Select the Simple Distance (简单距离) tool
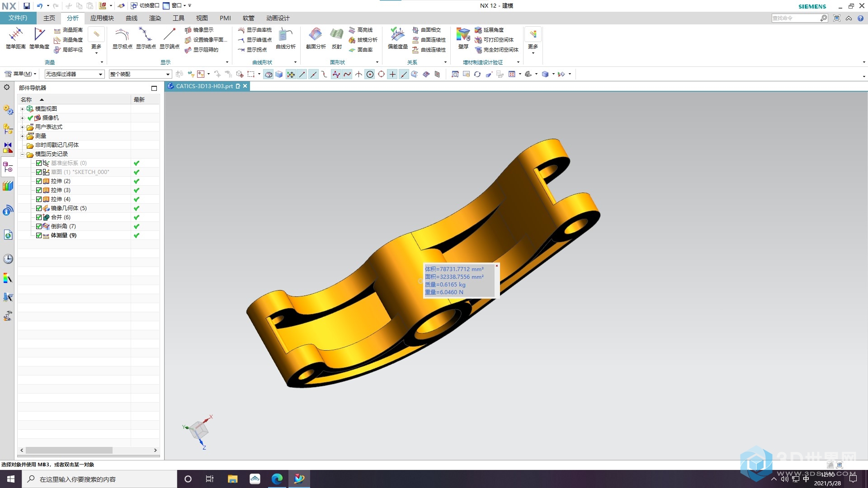Viewport: 868px width, 488px height. tap(16, 38)
